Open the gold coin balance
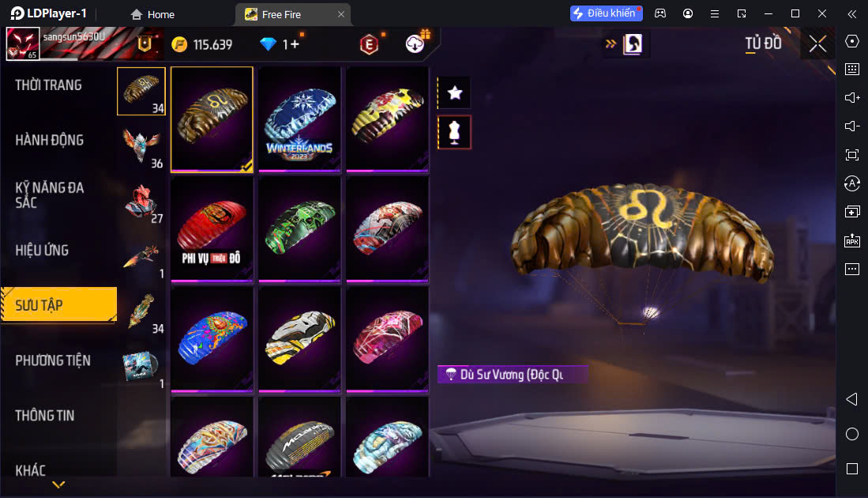Screen dimensions: 868x498 coord(201,44)
